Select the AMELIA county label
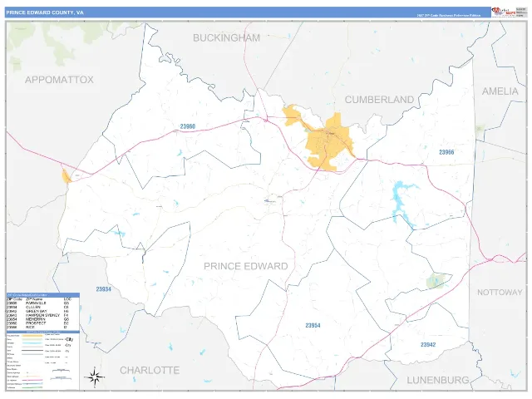 point(500,91)
